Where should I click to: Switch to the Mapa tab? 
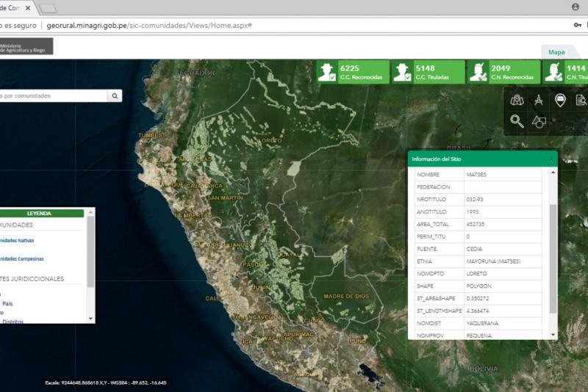tap(556, 52)
